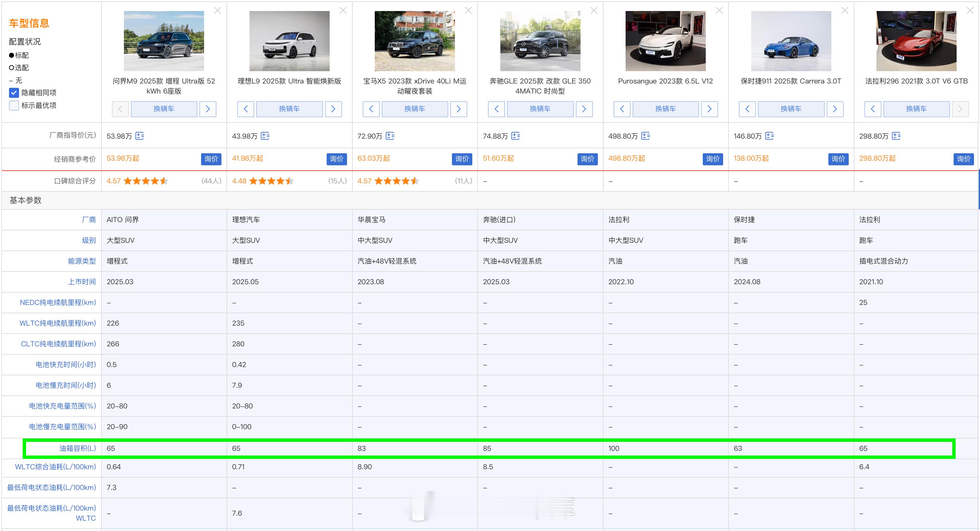Open price calculator icon beside 43.98万
Image resolution: width=980 pixels, height=531 pixels.
tap(265, 136)
